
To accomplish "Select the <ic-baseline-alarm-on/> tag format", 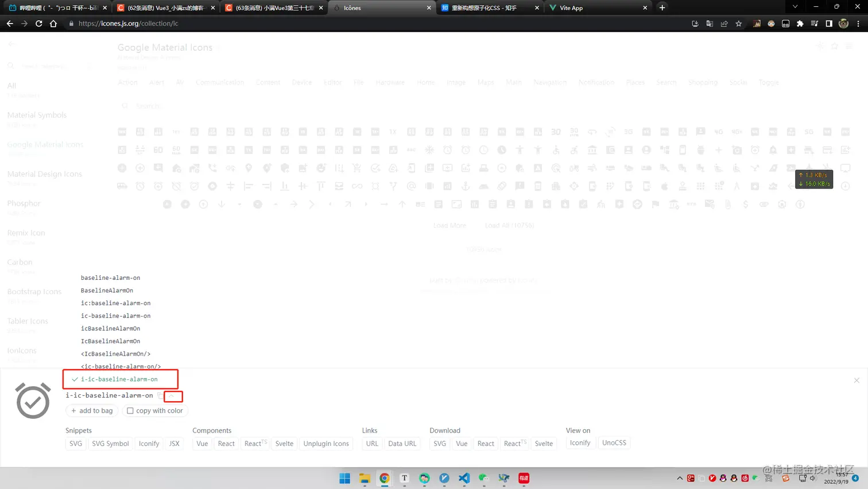I will (121, 365).
